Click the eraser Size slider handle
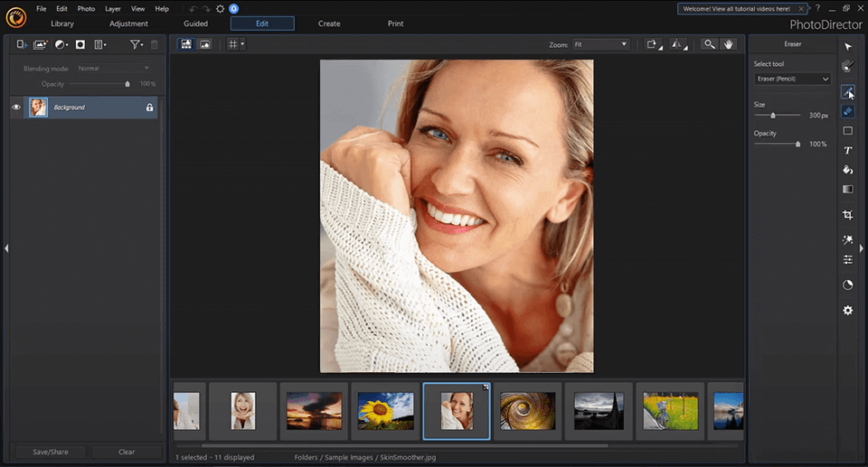Screen dimensions: 868x467 [773, 116]
